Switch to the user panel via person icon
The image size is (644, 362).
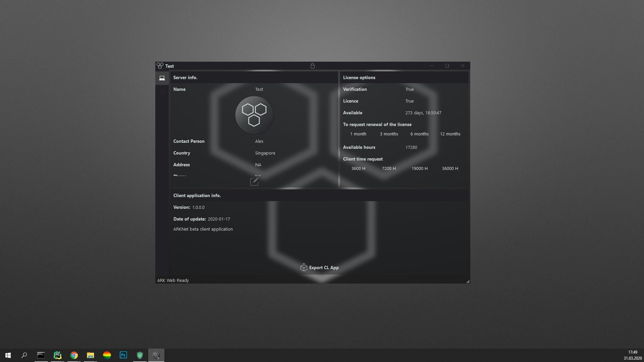pos(162,92)
